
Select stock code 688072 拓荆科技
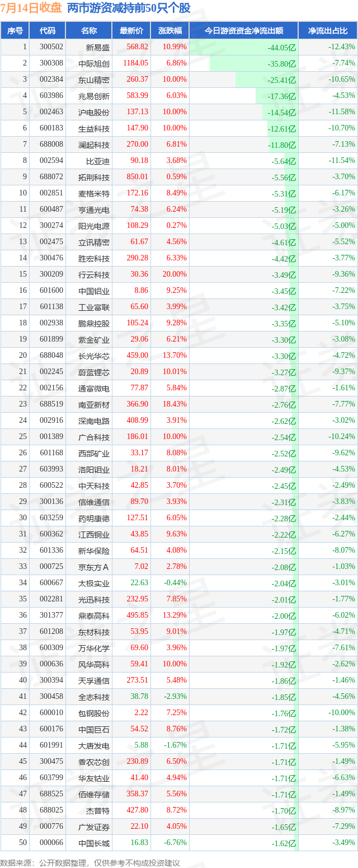coord(51,177)
